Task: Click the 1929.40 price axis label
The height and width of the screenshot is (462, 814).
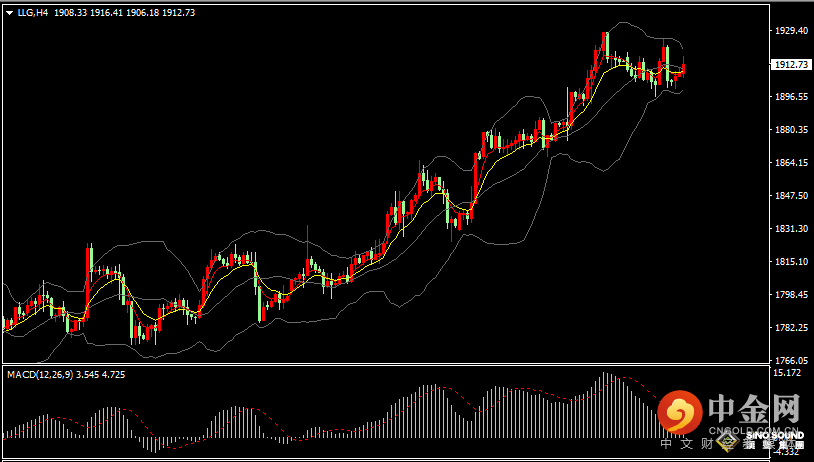Action: click(790, 32)
